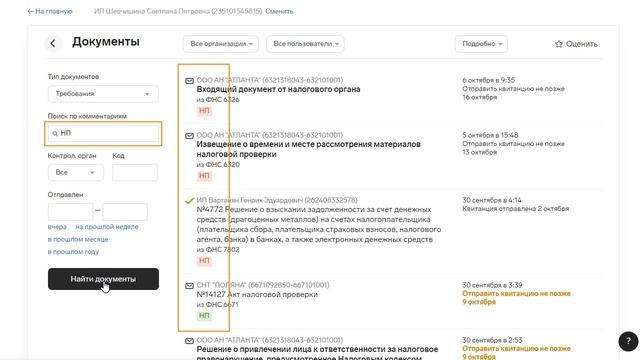640x360 pixels.
Task: Expand the Подробно view dropdown
Action: (x=482, y=44)
